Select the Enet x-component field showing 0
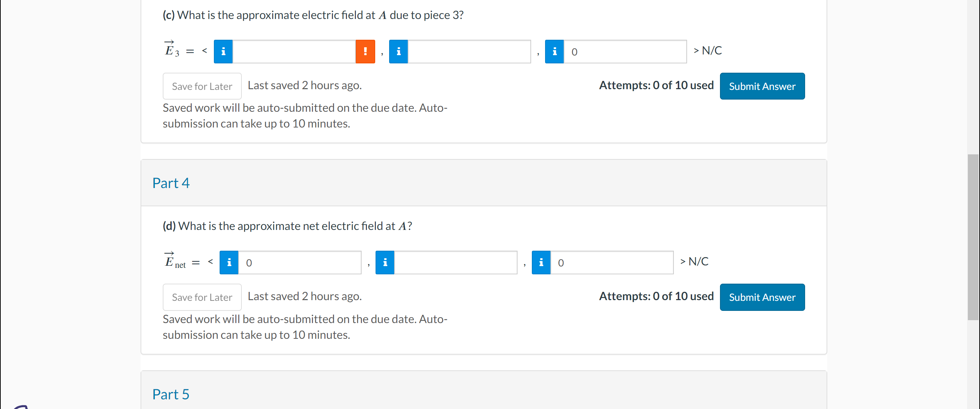This screenshot has height=409, width=980. (300, 263)
